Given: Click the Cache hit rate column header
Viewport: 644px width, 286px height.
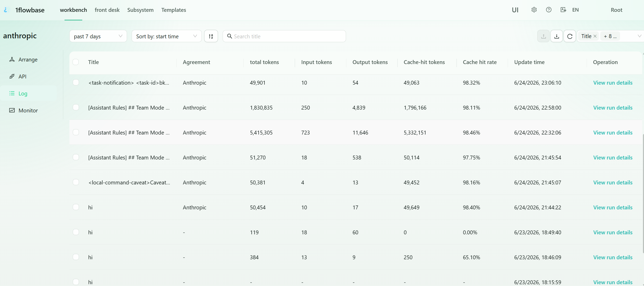Looking at the screenshot, I should click(x=479, y=62).
